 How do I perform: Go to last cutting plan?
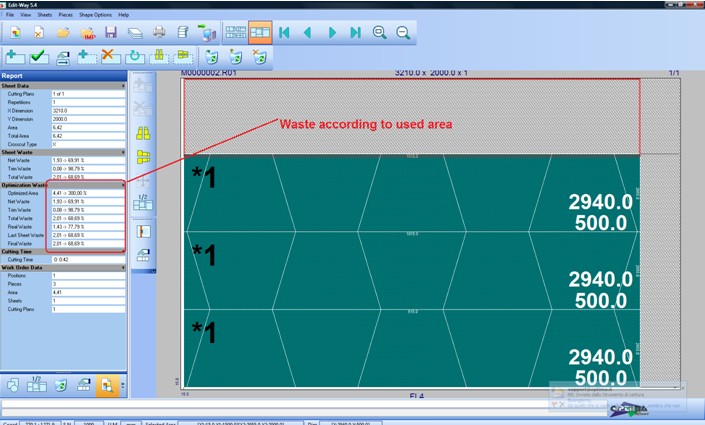tap(356, 32)
